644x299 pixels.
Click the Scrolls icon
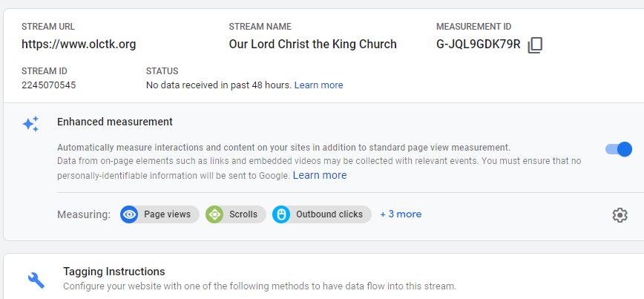(215, 214)
